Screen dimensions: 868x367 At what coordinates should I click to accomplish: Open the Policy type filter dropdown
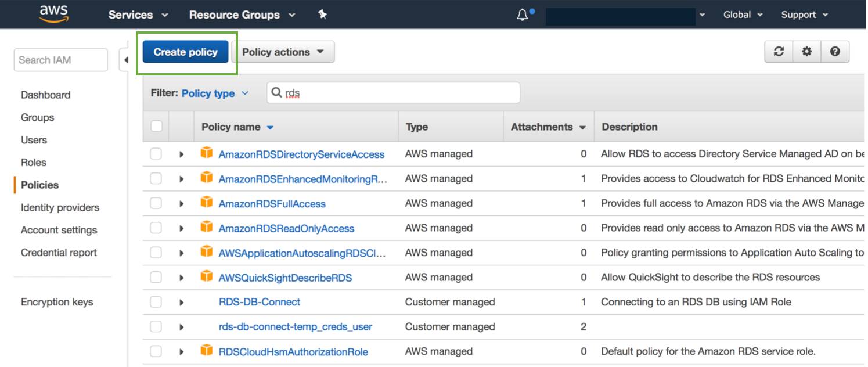pyautogui.click(x=215, y=93)
